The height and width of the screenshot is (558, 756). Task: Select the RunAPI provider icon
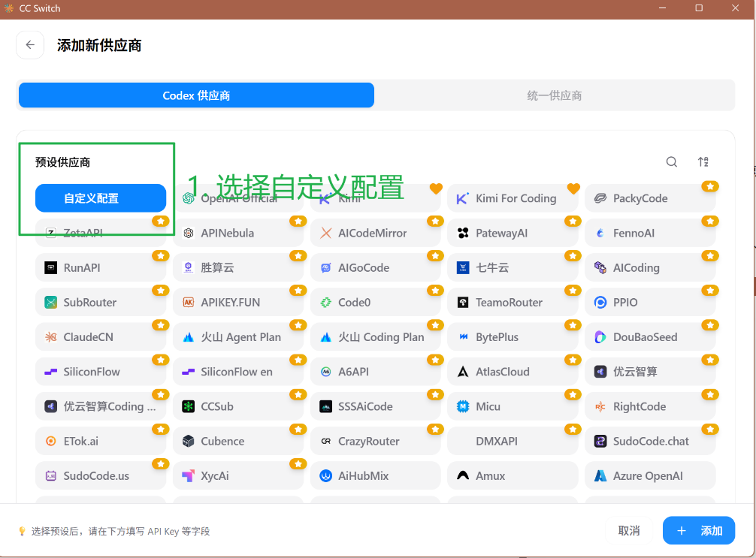pyautogui.click(x=50, y=268)
